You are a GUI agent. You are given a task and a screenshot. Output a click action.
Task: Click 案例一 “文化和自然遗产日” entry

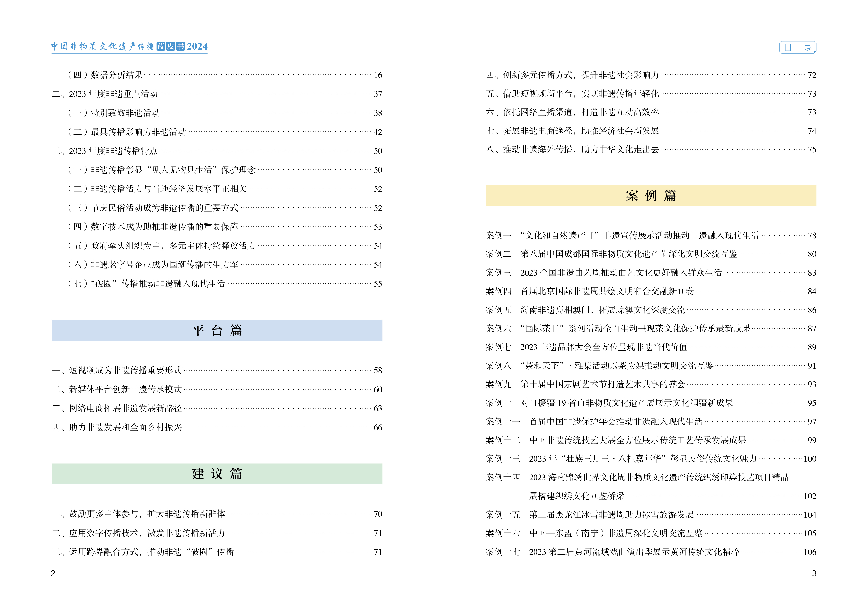[x=651, y=235]
